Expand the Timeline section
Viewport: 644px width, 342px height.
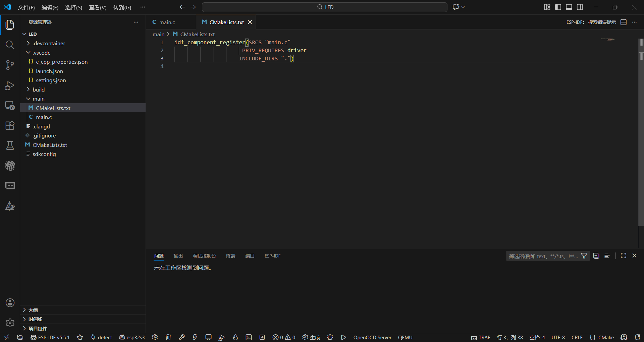(x=83, y=319)
